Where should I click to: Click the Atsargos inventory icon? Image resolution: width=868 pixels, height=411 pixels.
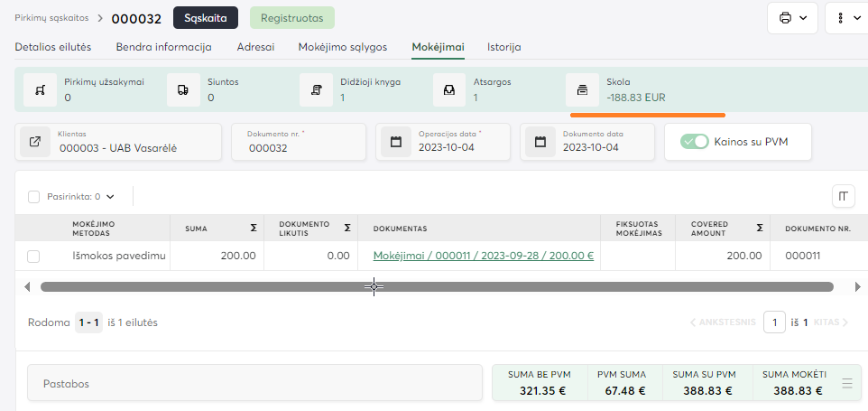coord(449,89)
